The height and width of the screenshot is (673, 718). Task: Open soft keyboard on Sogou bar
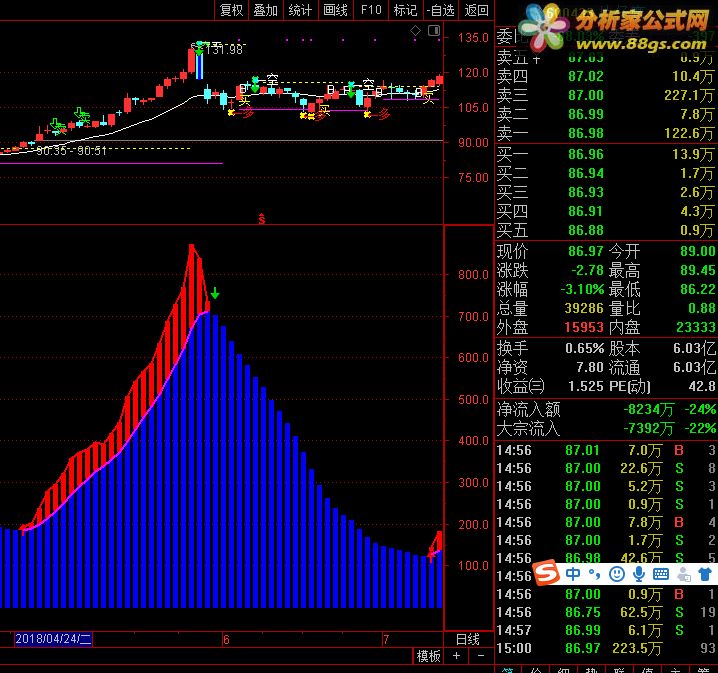[660, 574]
